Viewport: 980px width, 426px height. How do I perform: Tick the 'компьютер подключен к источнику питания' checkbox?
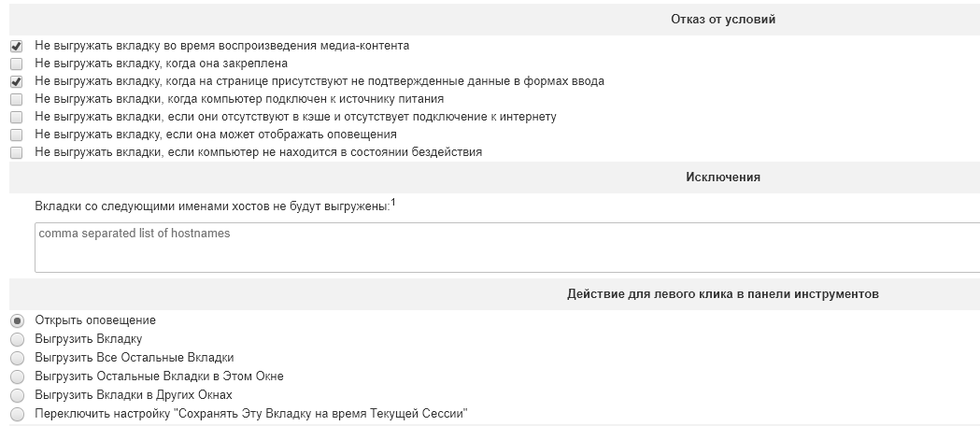[x=16, y=99]
